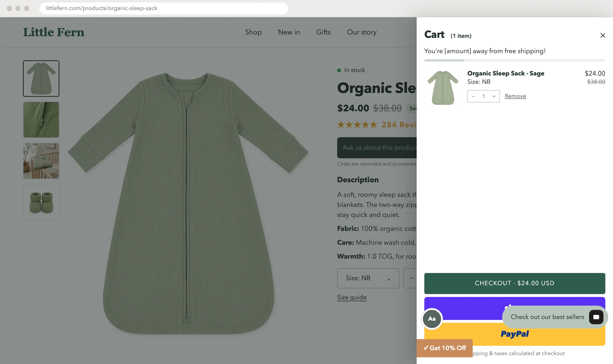Screen dimensions: 613x364
Task: Select the knitted booties thumbnail
Action: 41,202
